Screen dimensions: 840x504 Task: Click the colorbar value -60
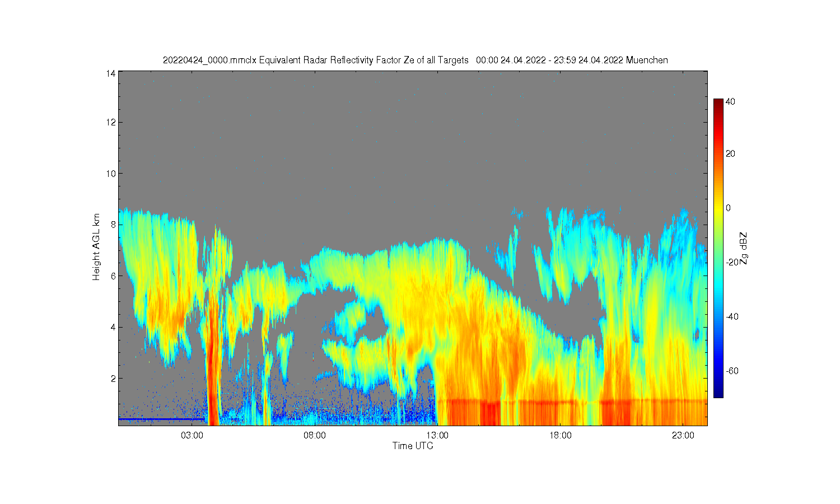click(732, 371)
